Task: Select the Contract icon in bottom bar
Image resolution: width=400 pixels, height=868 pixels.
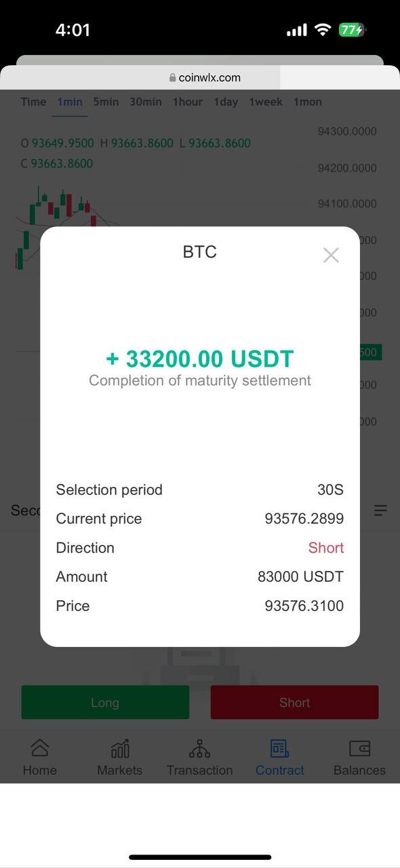Action: coord(279,749)
